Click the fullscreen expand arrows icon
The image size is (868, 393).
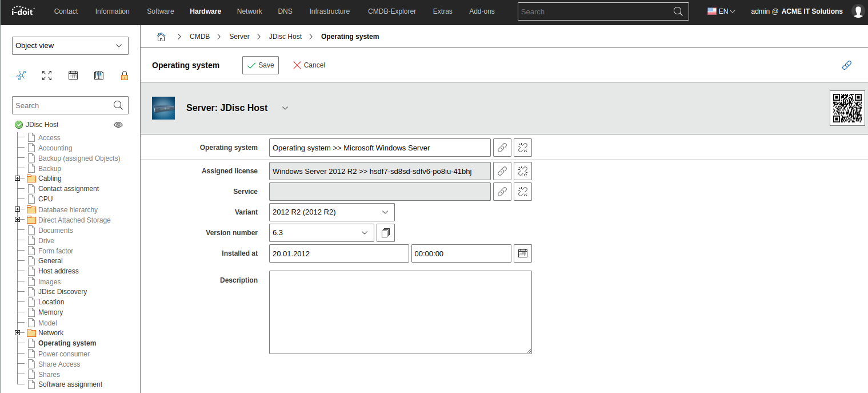(x=47, y=76)
